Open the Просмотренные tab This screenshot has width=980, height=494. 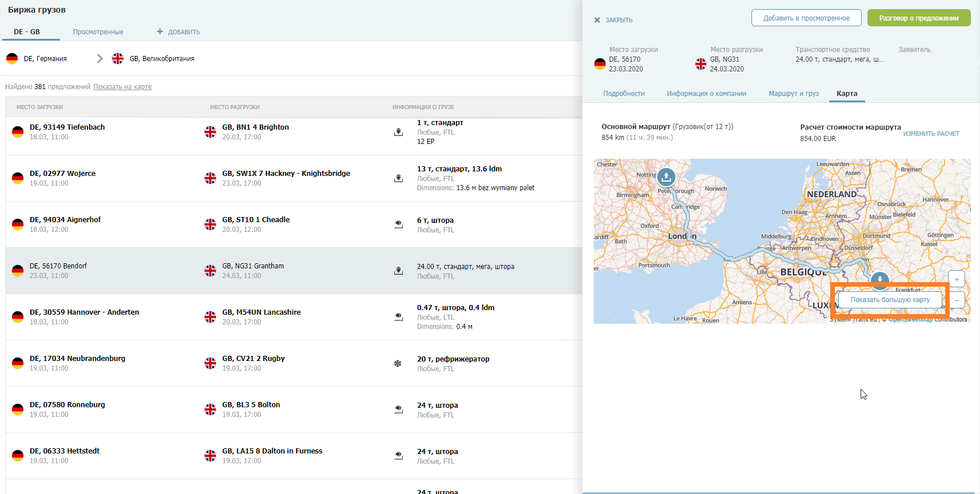click(x=98, y=32)
